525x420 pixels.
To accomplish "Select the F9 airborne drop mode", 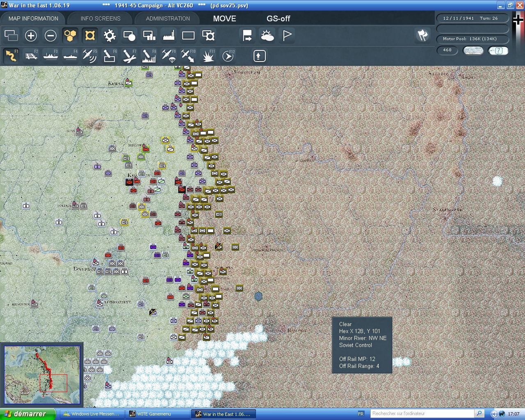I will click(x=169, y=55).
